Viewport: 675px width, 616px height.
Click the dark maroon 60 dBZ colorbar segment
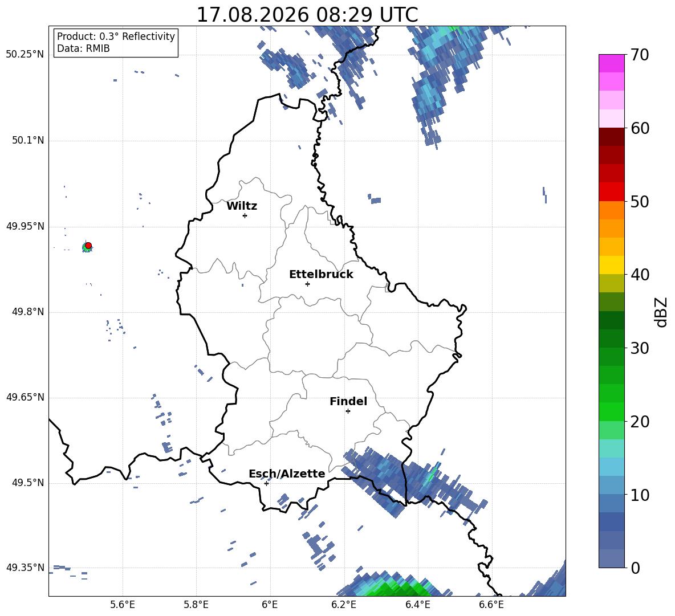tap(611, 137)
